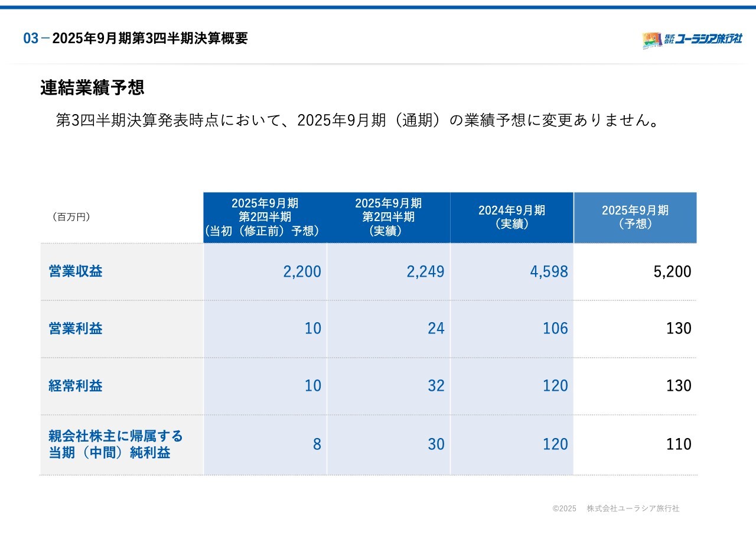Select the 営業利益 row label
756x535 pixels.
(x=76, y=329)
